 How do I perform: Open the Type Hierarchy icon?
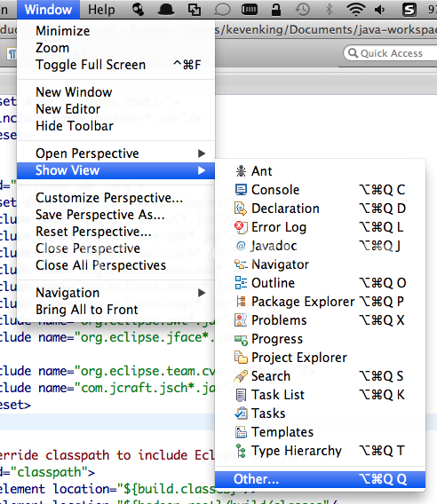pos(241,451)
